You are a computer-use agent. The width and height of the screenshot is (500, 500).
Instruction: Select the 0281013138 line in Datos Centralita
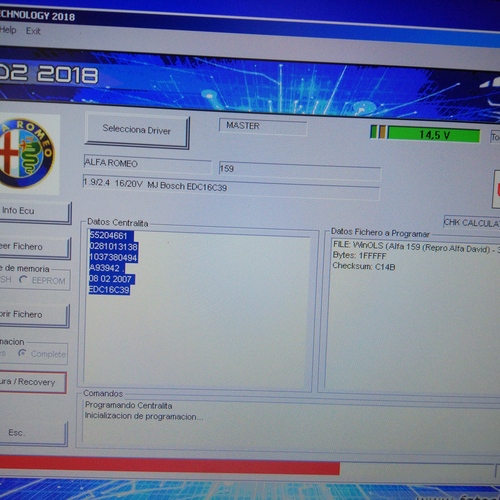113,247
